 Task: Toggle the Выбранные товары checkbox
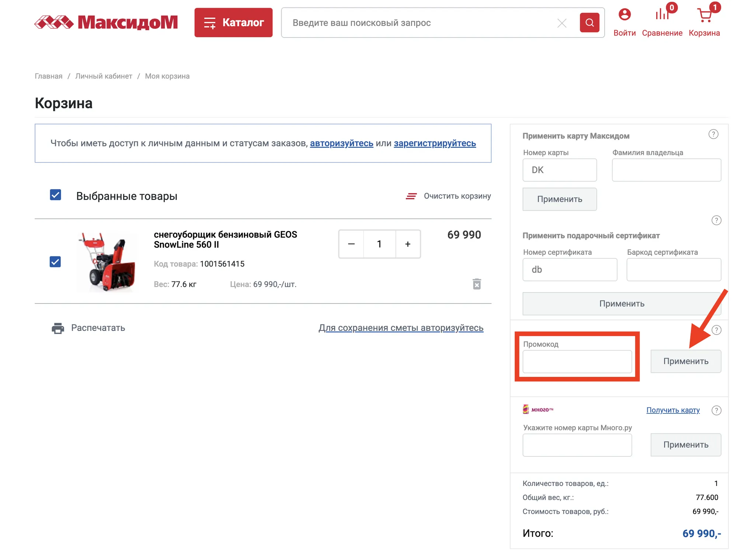55,195
